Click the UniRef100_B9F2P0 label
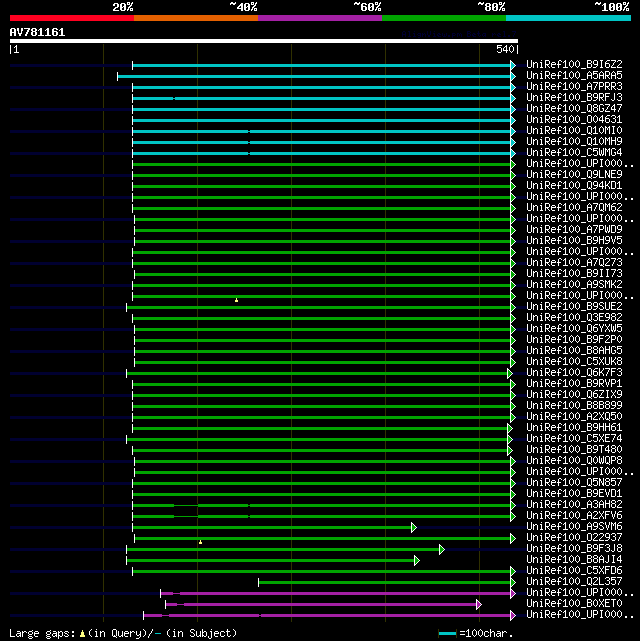 574,340
